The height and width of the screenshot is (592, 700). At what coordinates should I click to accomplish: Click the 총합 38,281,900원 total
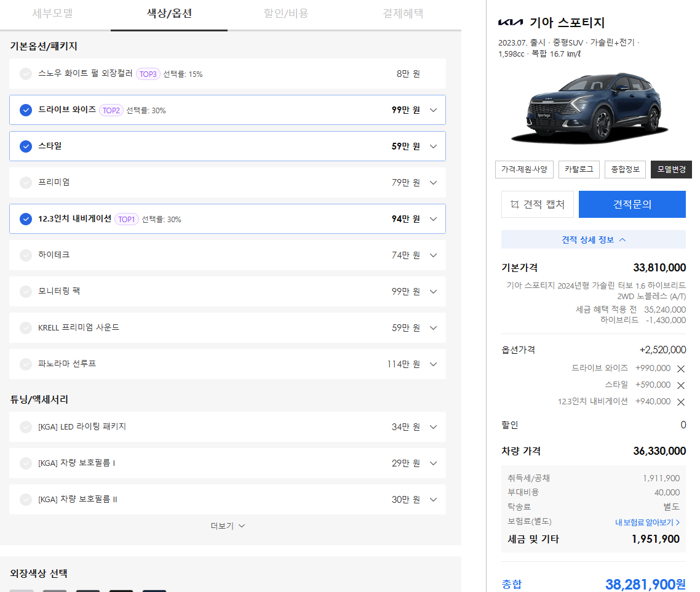click(x=645, y=584)
